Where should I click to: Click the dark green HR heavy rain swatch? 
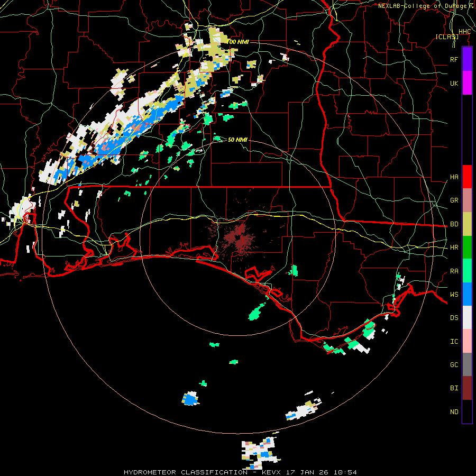coord(467,247)
